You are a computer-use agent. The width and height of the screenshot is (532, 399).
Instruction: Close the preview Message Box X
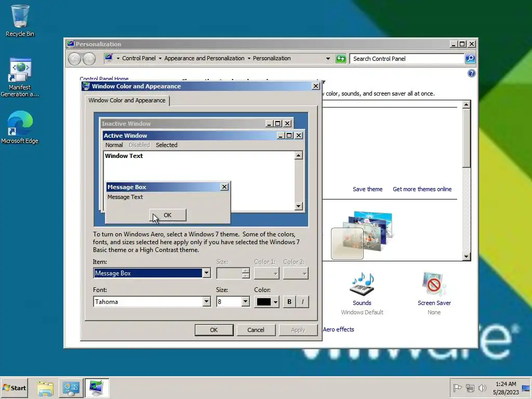[224, 187]
